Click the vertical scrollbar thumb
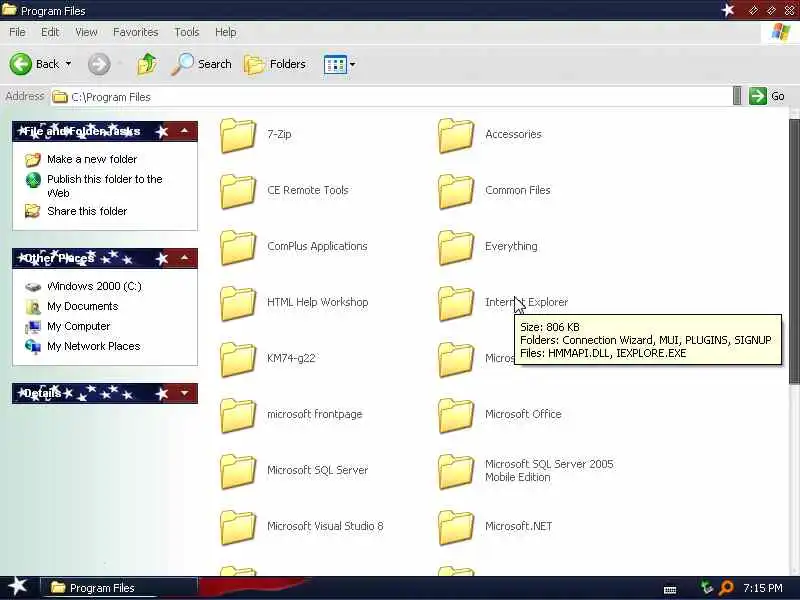 (794, 251)
